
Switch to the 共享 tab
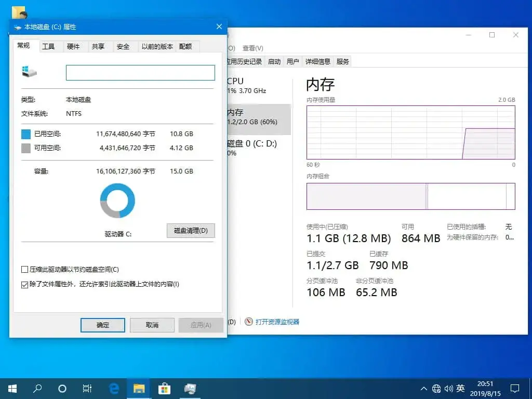point(98,46)
